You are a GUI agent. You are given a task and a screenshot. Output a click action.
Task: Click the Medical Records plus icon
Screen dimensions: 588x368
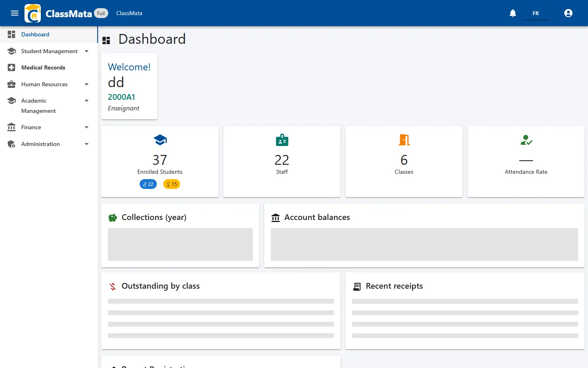pos(11,67)
